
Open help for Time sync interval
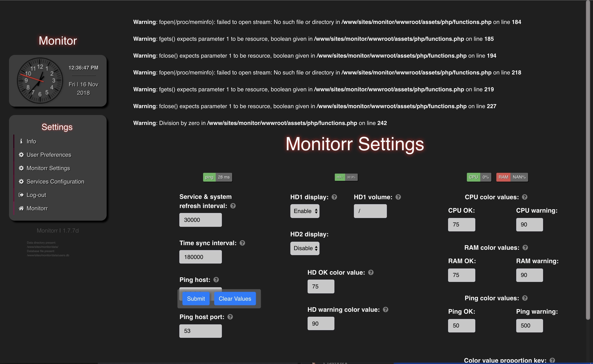click(243, 243)
